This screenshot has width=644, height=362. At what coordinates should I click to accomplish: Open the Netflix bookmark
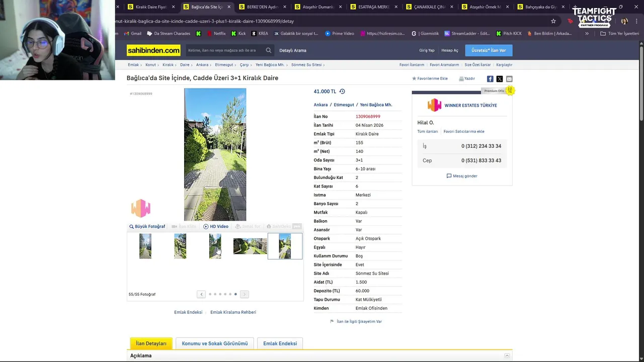[x=216, y=34]
